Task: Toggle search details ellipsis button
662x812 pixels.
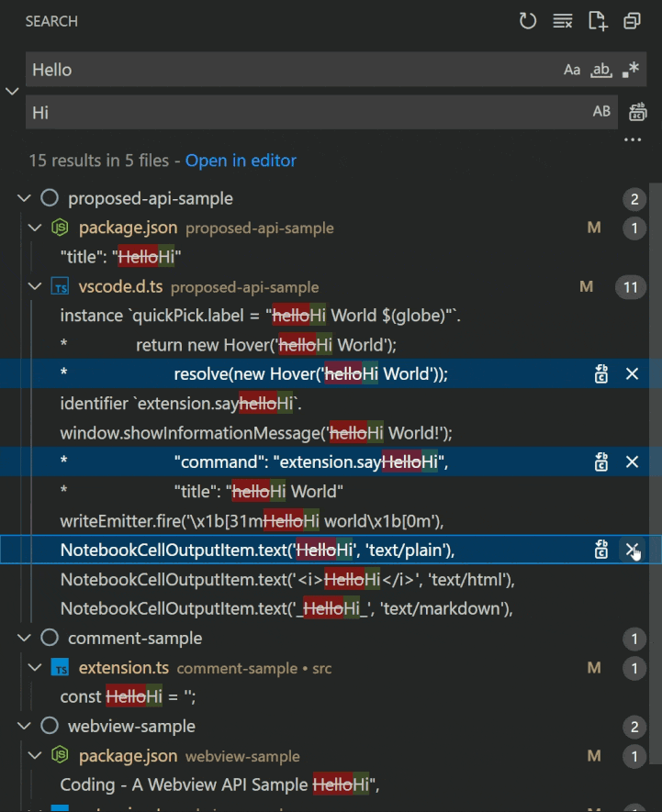Action: 633,139
